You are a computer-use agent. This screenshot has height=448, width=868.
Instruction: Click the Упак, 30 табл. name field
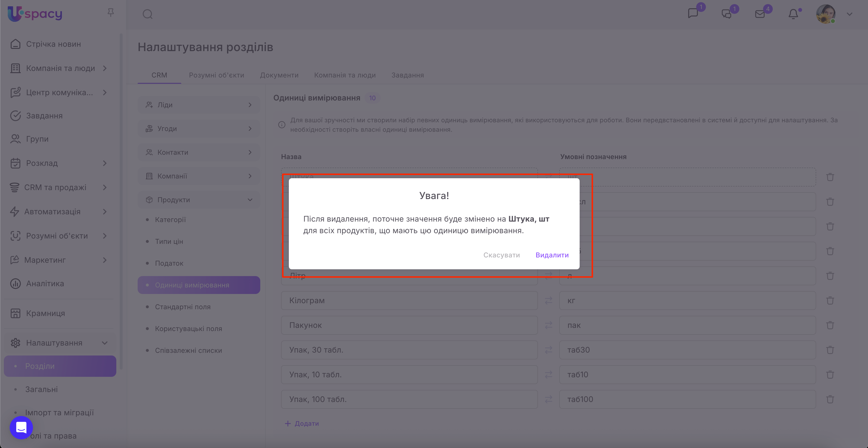409,350
